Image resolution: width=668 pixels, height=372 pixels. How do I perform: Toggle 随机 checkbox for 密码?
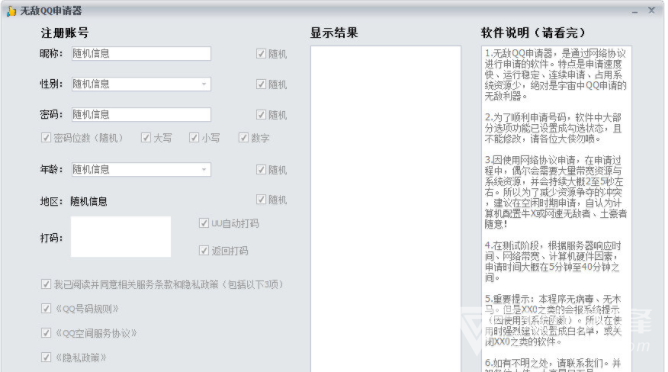click(261, 115)
